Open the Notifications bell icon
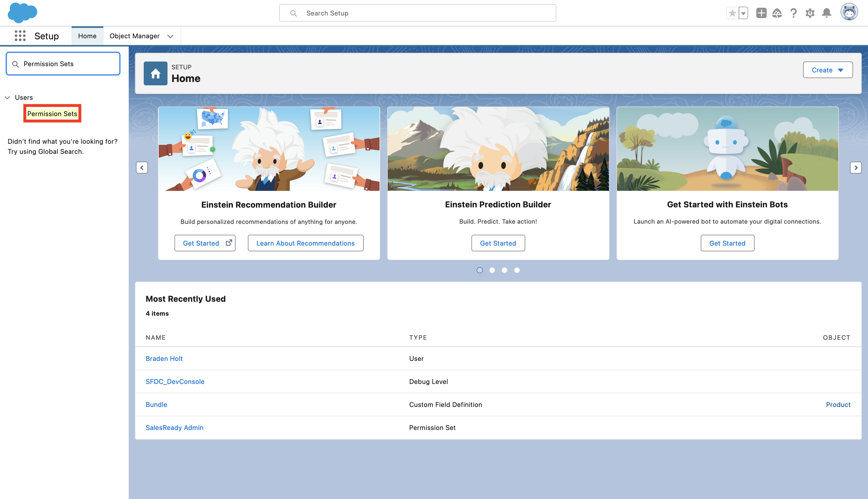 827,13
